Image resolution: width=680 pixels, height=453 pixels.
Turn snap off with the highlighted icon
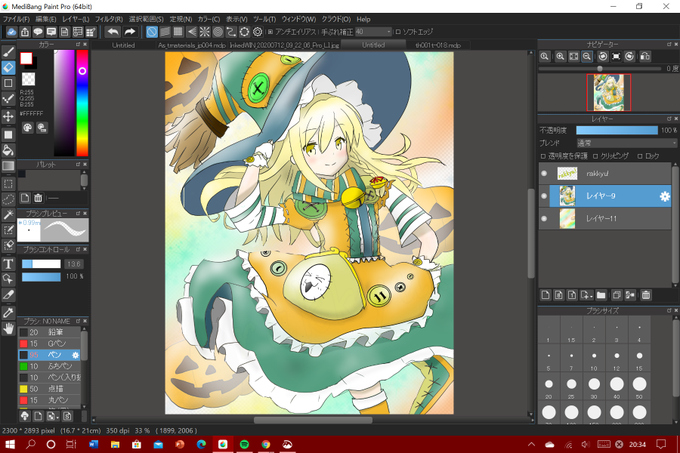[x=152, y=32]
